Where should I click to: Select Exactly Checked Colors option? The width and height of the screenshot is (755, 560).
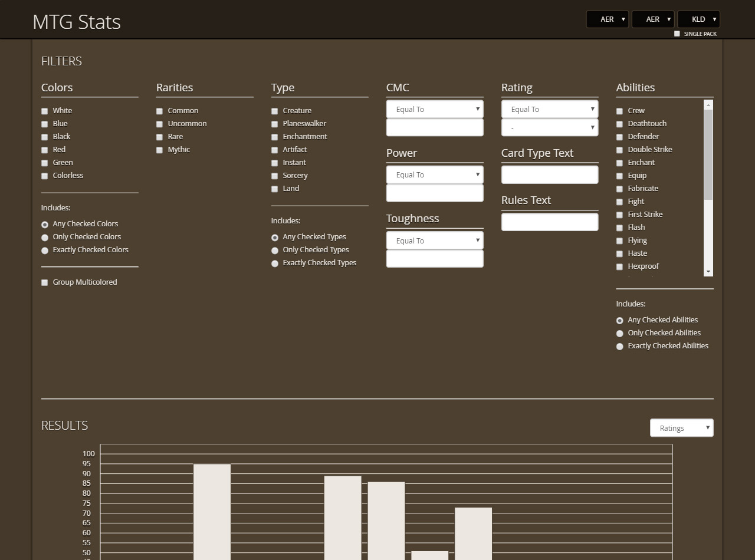click(45, 251)
